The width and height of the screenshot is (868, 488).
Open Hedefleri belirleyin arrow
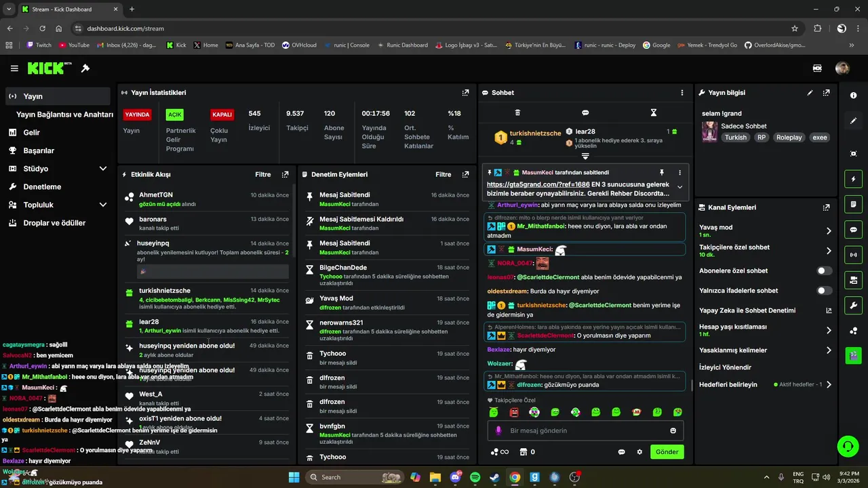click(828, 384)
